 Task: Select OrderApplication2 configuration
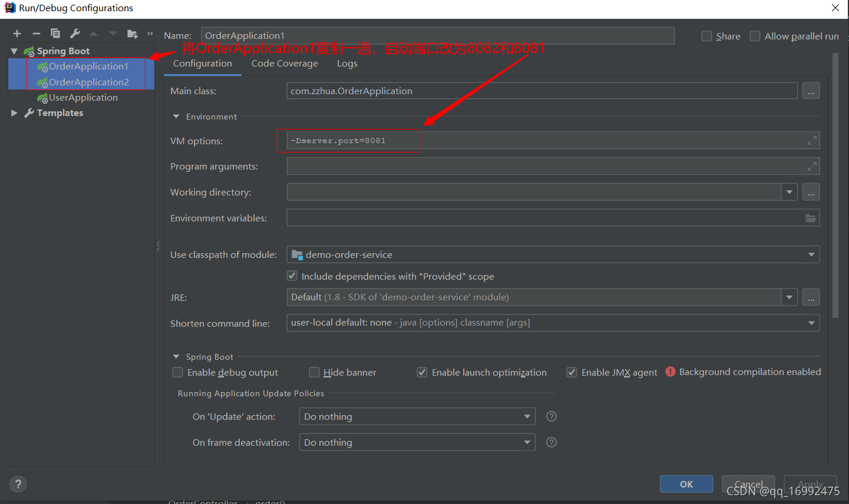88,82
